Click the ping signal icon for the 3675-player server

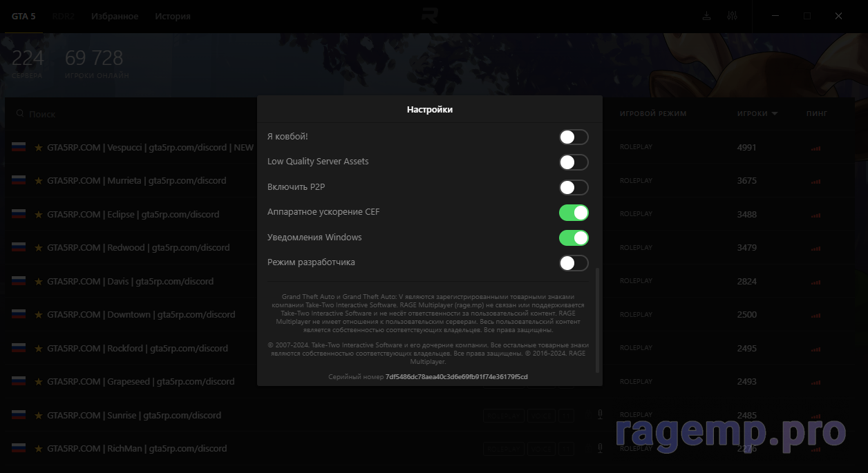point(816,181)
